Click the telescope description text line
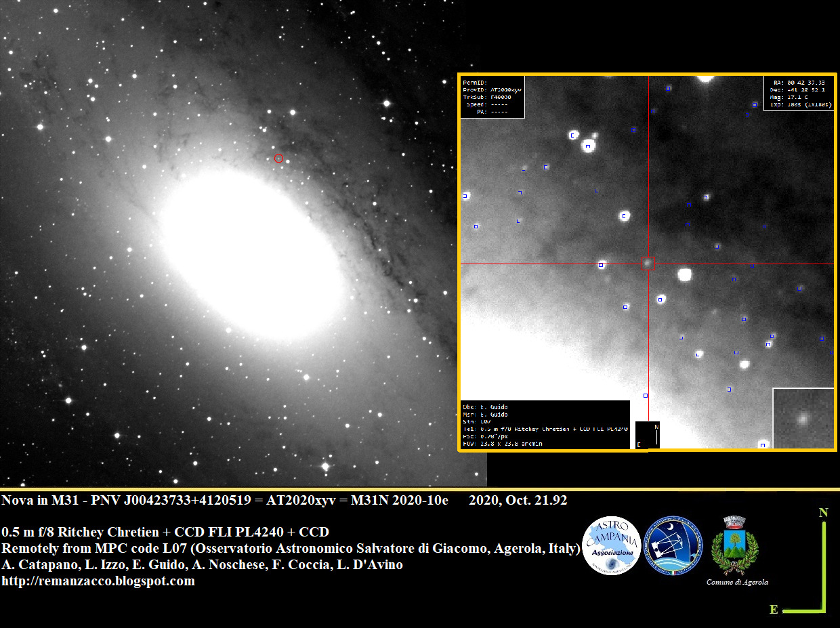This screenshot has width=840, height=628. pos(165,532)
